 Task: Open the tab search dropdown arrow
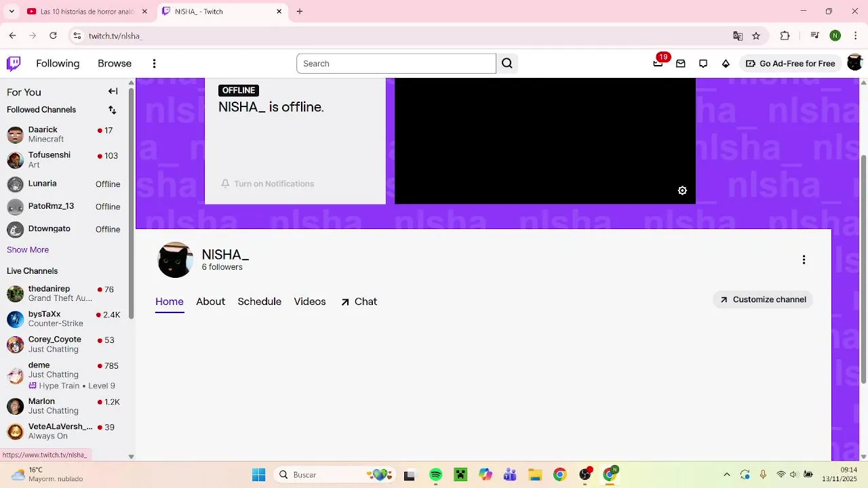pyautogui.click(x=11, y=12)
